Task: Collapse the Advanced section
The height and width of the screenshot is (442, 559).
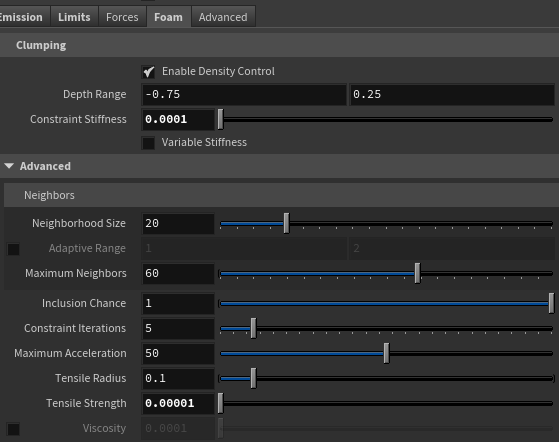Action: click(x=9, y=166)
